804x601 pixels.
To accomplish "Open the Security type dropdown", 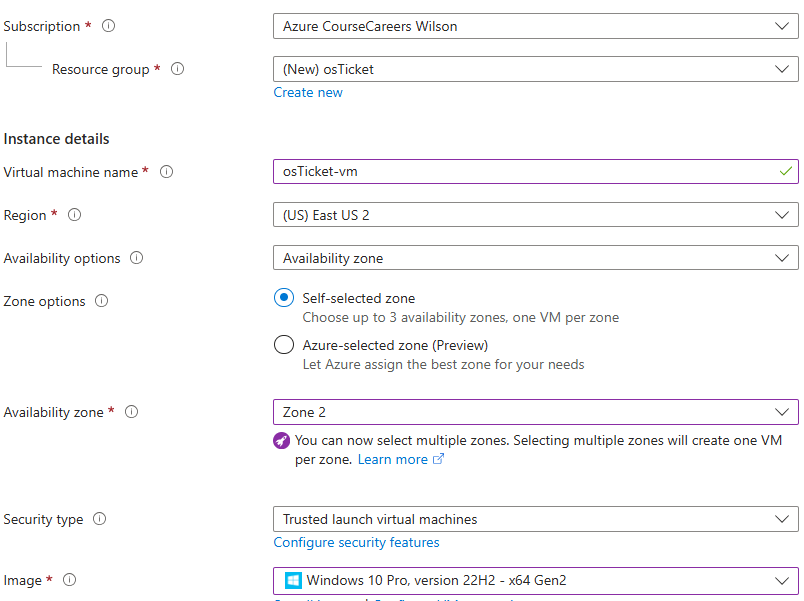I will [x=535, y=519].
